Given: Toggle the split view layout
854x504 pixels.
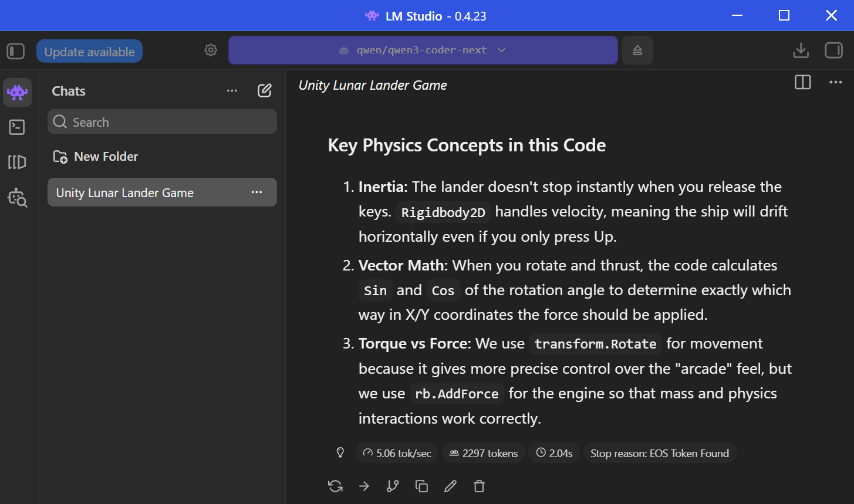Looking at the screenshot, I should pos(803,82).
